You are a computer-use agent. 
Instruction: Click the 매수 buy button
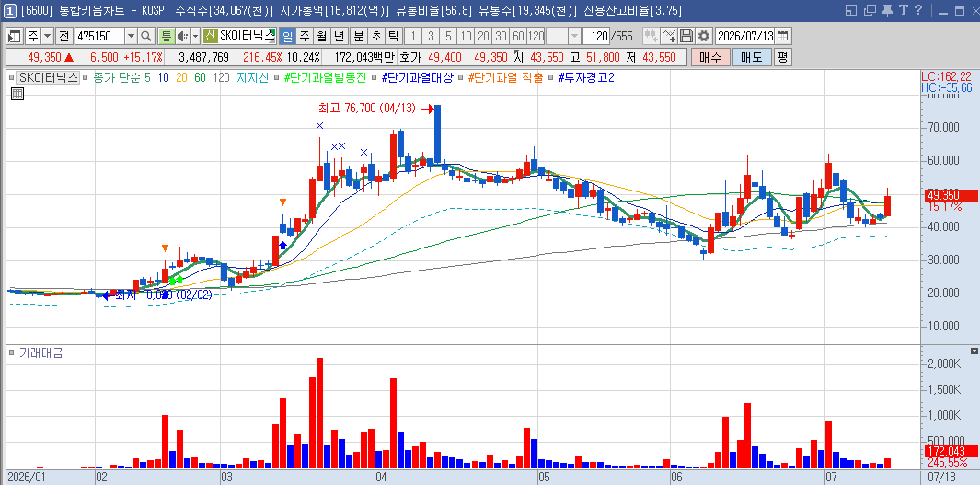(x=710, y=57)
